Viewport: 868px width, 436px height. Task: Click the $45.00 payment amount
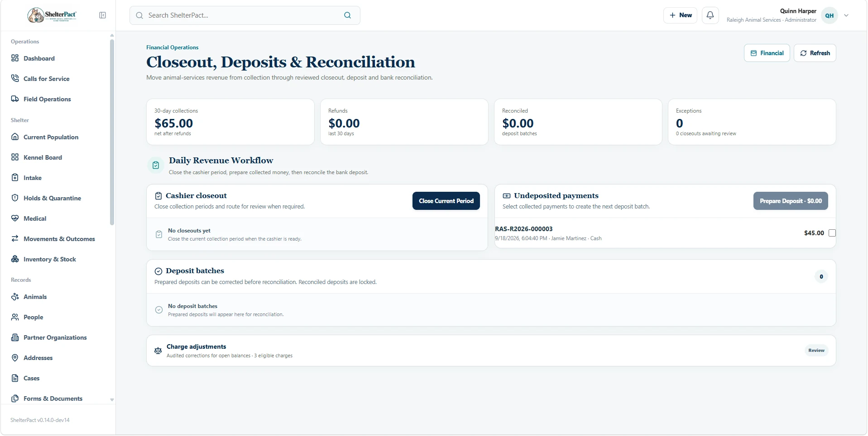click(814, 233)
